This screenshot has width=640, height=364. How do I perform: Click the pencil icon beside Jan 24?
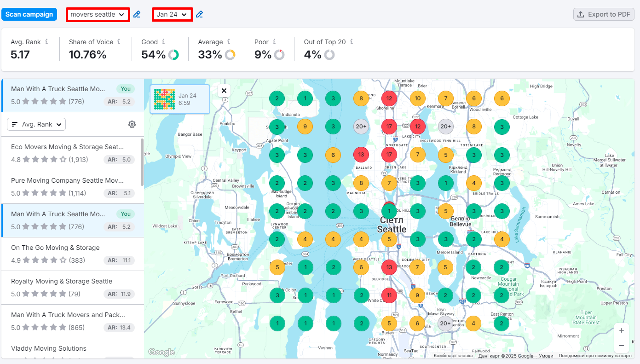click(199, 14)
